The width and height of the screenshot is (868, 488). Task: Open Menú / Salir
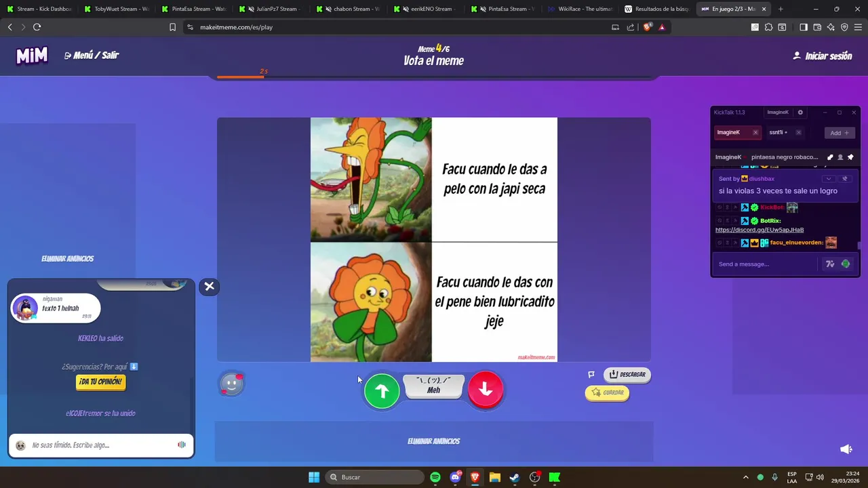coord(92,56)
